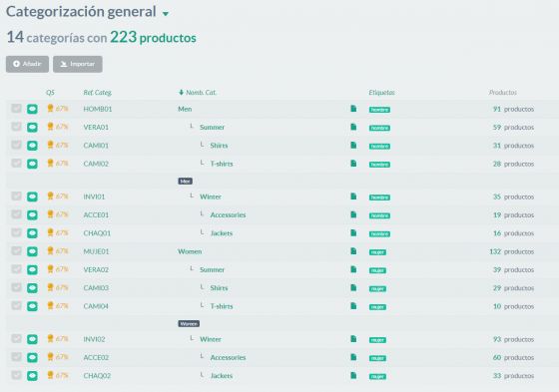Click the Productos column header
The width and height of the screenshot is (559, 392).
(503, 93)
